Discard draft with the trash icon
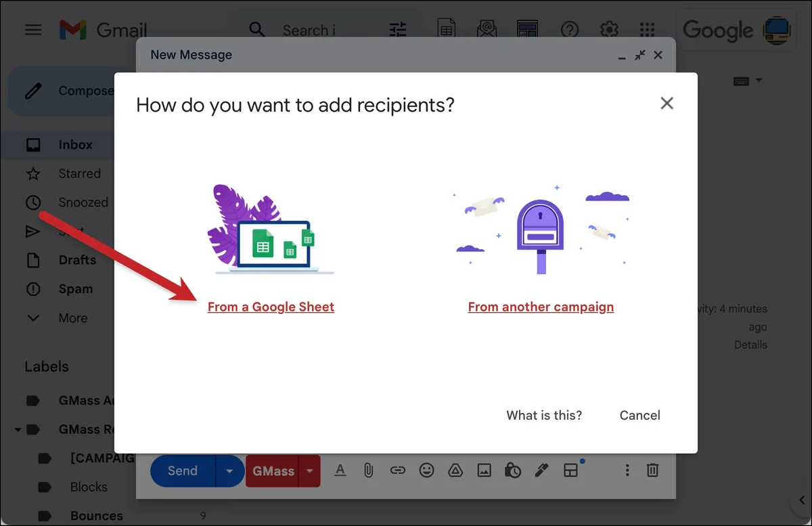The image size is (812, 526). [652, 470]
